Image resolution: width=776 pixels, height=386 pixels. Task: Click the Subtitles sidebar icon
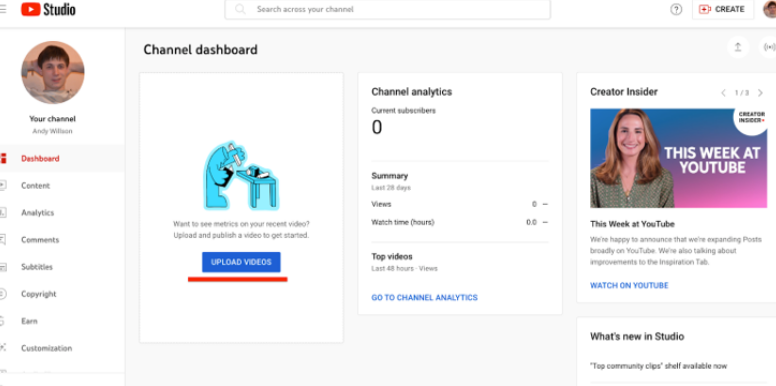click(3, 267)
